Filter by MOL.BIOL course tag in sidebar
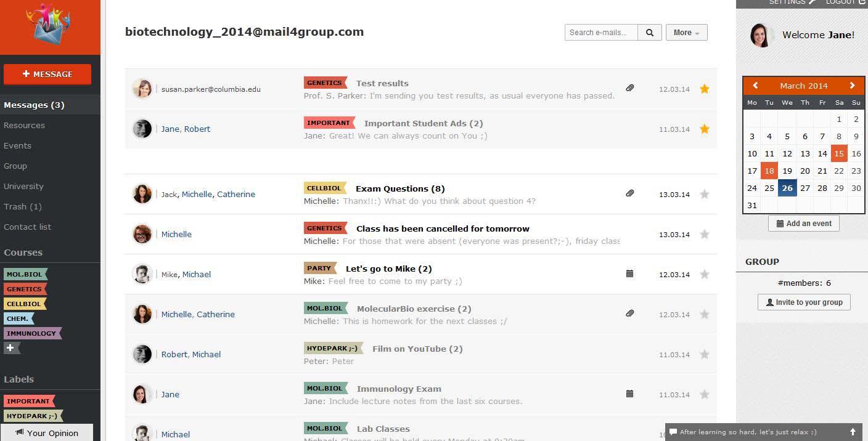The width and height of the screenshot is (868, 441). tap(25, 274)
